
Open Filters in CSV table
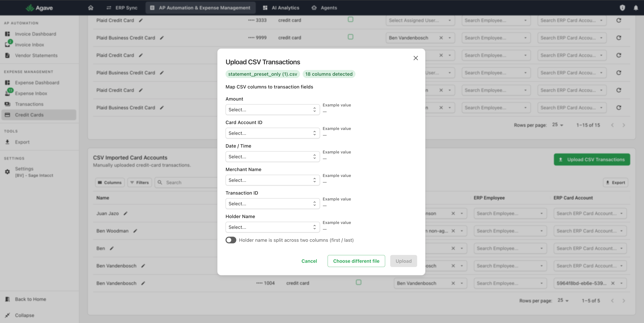pyautogui.click(x=139, y=183)
